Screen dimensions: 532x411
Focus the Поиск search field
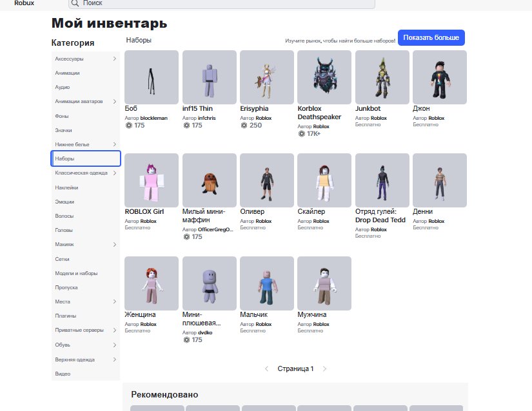222,3
